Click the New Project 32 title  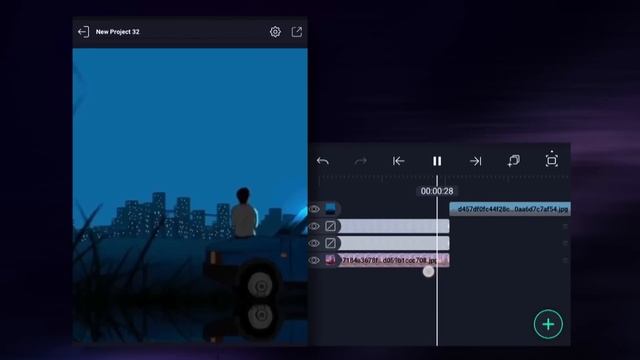click(x=118, y=32)
